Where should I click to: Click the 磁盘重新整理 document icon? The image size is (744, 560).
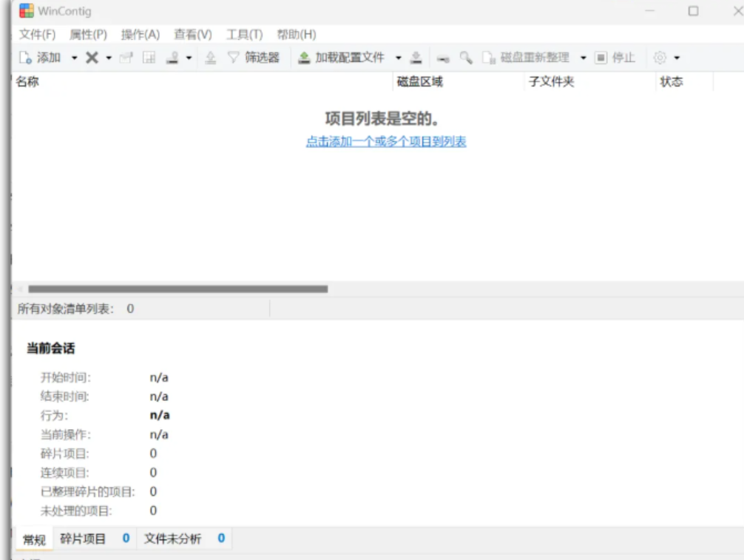[489, 58]
